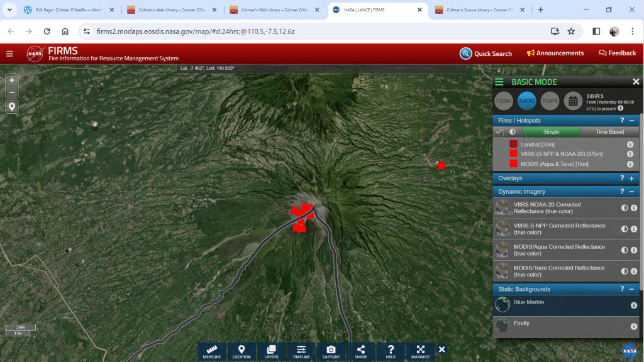
Task: Select the 7DAYS time range
Action: (x=550, y=101)
